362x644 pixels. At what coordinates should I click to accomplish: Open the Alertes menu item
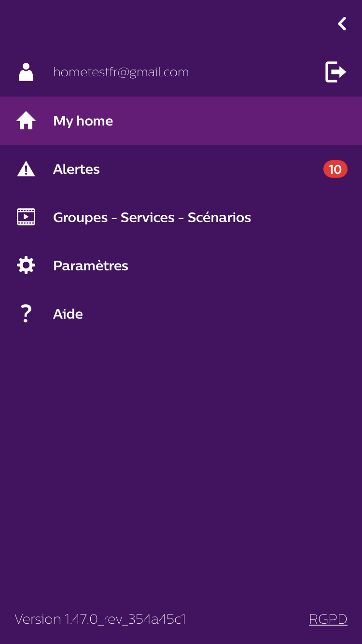pyautogui.click(x=181, y=169)
